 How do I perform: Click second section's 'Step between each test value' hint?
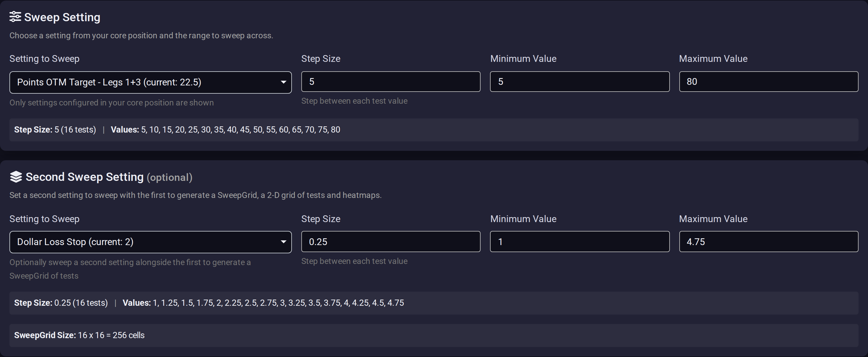click(x=354, y=261)
